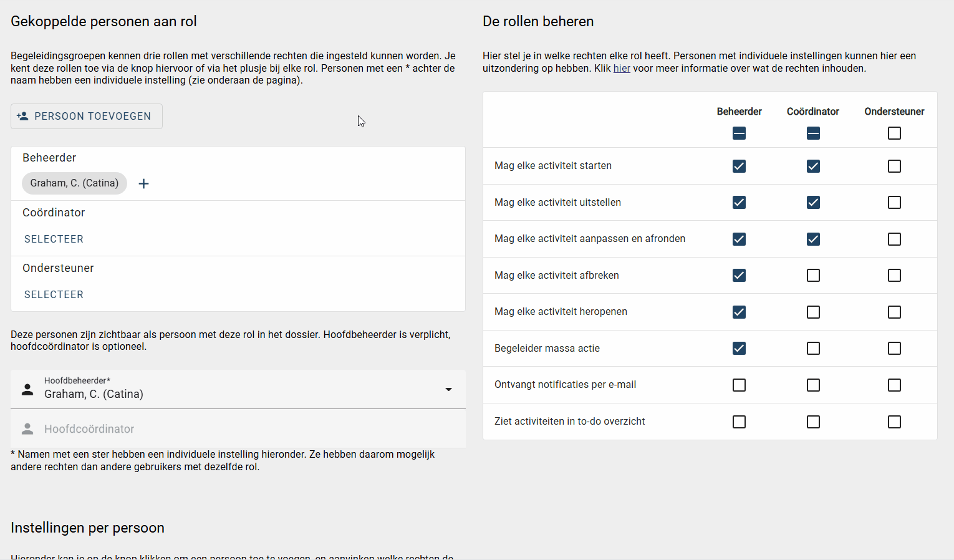Check Ondersteuner for Mag elke activiteit heropenen
The image size is (954, 560).
[x=894, y=312]
